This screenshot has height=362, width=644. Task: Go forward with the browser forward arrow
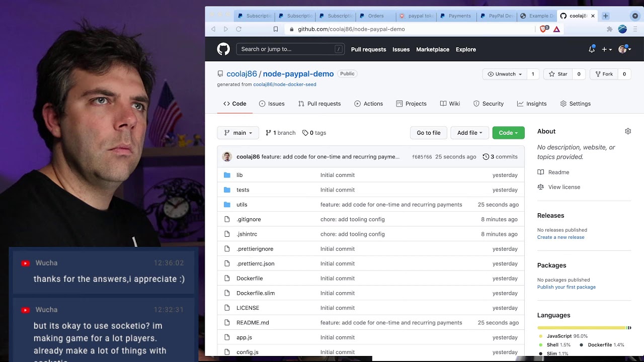pos(226,29)
